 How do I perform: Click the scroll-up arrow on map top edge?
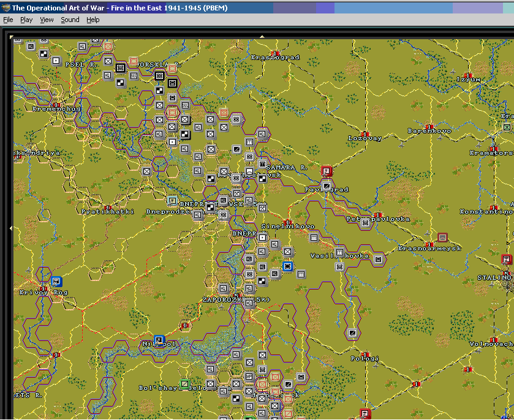[x=262, y=37]
